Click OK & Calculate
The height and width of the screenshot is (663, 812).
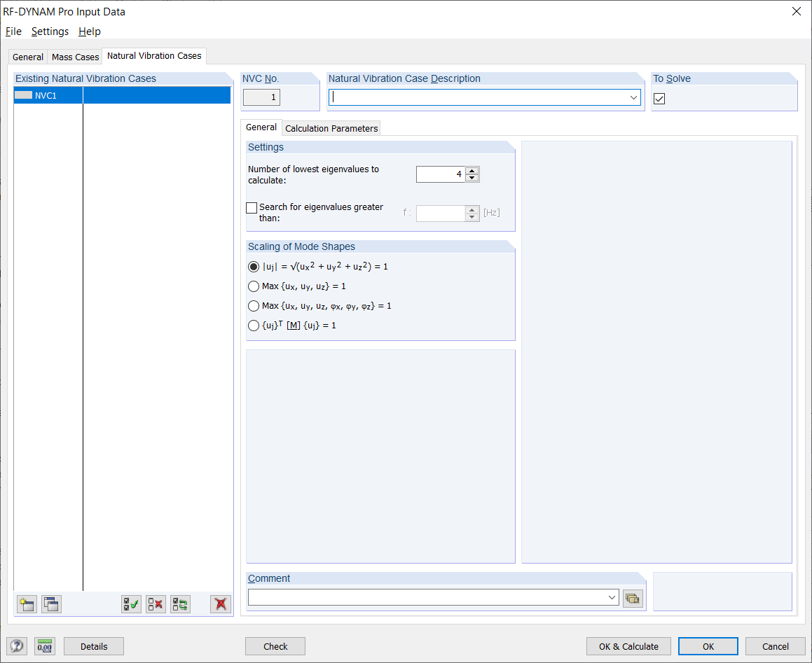[x=628, y=646]
